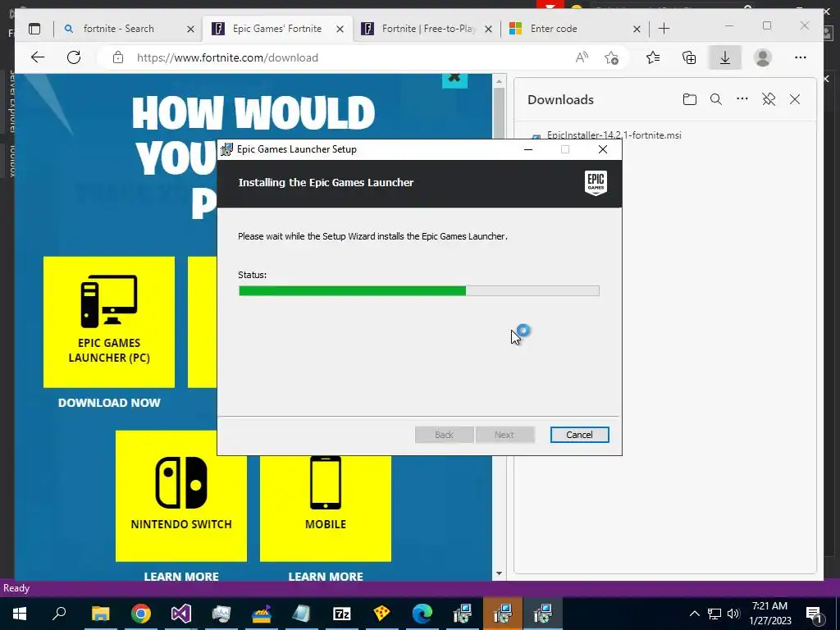
Task: Open the Windows Start menu
Action: [x=20, y=614]
